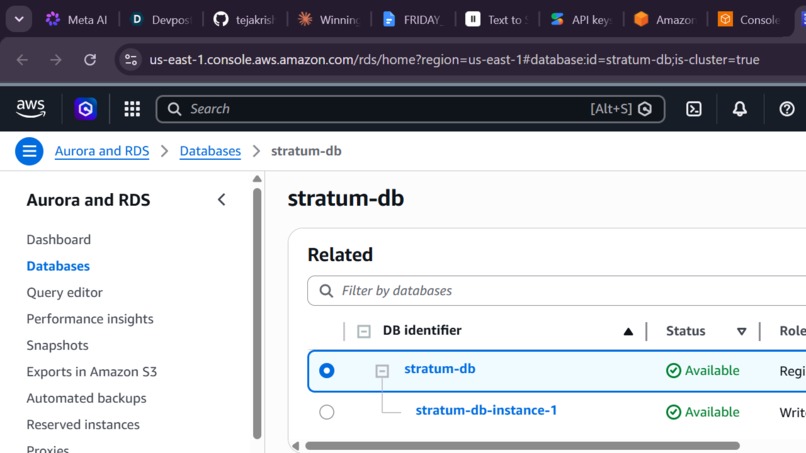Screen dimensions: 806x453
Task: Switch to the Winning tab
Action: click(x=329, y=20)
